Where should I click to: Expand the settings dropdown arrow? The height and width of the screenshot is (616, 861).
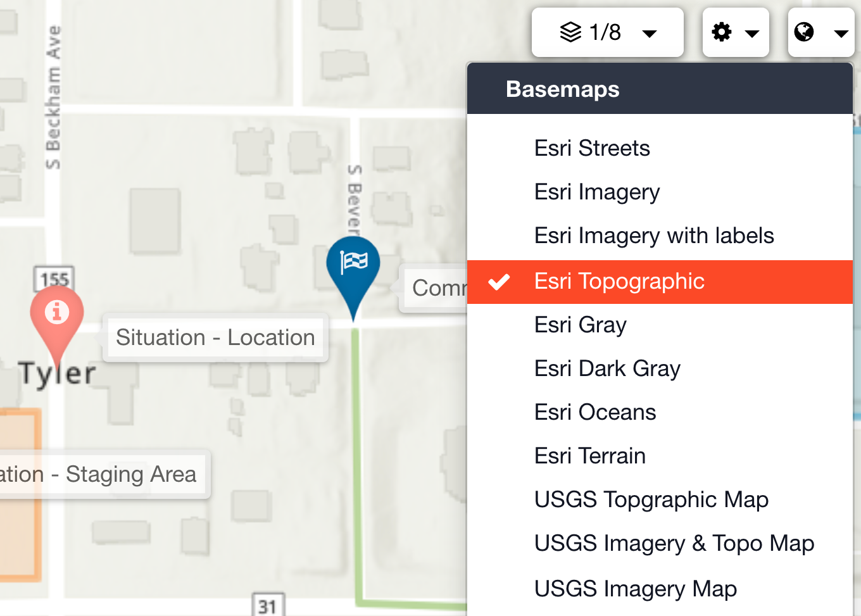click(x=752, y=34)
